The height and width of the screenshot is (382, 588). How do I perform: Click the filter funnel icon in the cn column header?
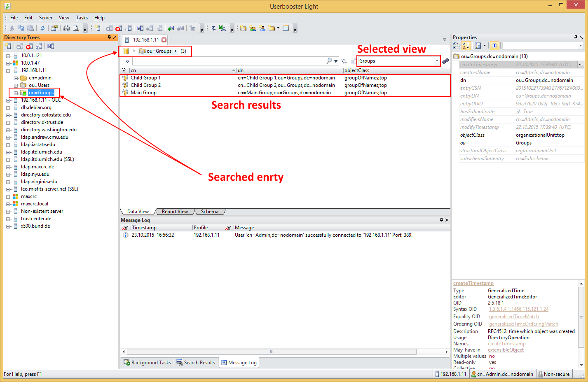(x=124, y=70)
